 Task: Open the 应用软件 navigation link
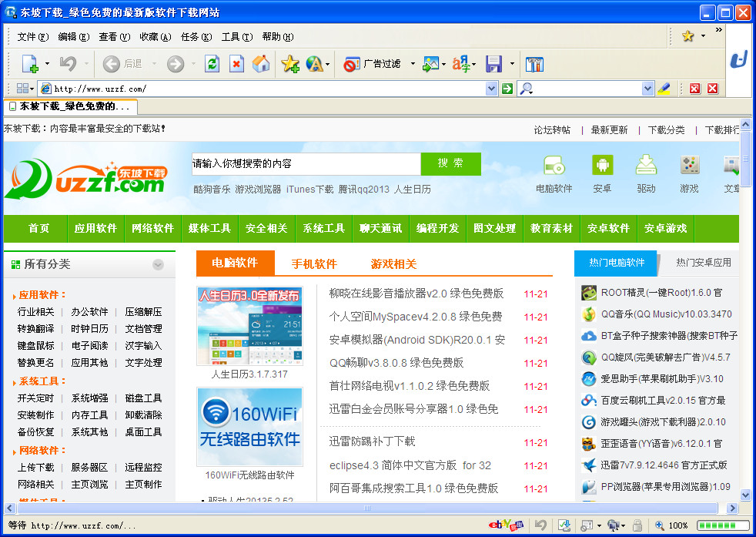coord(96,228)
